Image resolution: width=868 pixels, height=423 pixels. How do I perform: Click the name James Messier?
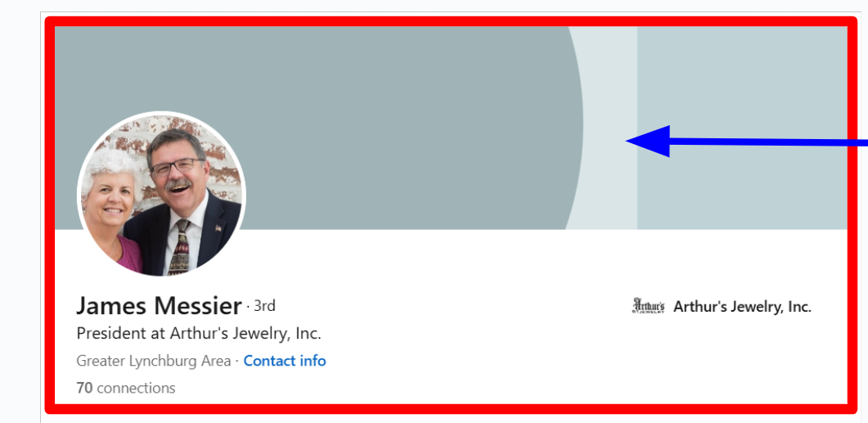coord(159,306)
